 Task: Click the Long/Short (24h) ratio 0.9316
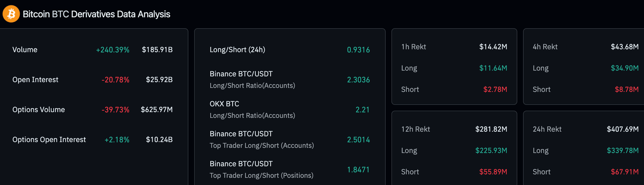tap(358, 50)
